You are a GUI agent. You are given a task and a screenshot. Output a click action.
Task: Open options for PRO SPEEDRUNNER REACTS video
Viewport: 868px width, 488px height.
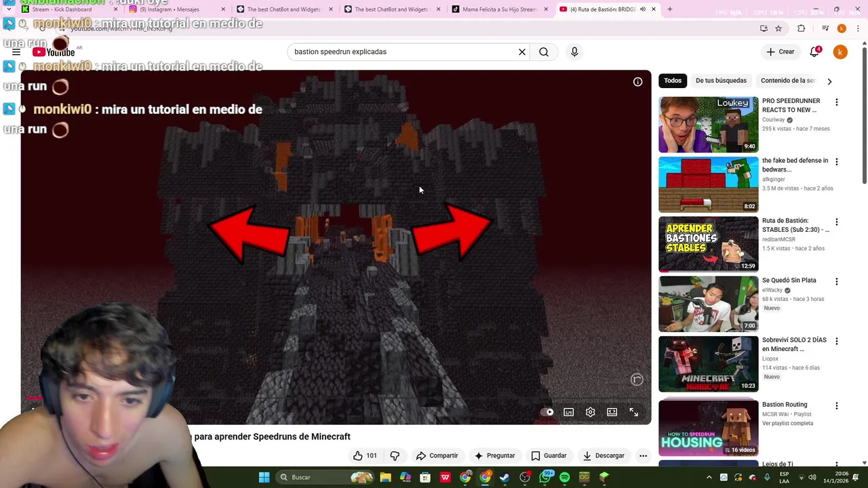(x=836, y=102)
